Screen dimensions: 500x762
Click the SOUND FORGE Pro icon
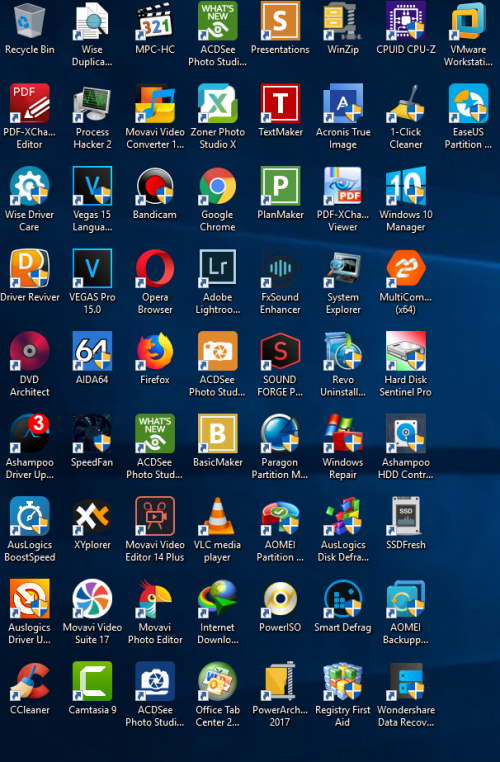click(x=280, y=351)
